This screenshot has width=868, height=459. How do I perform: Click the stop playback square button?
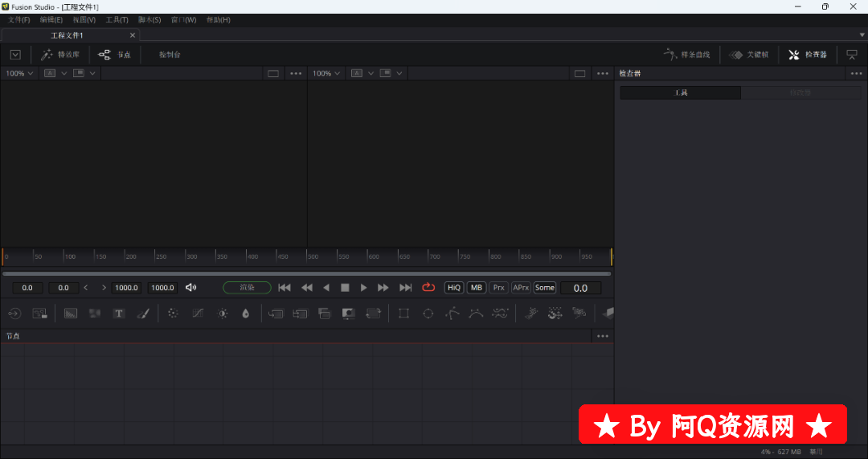(345, 287)
